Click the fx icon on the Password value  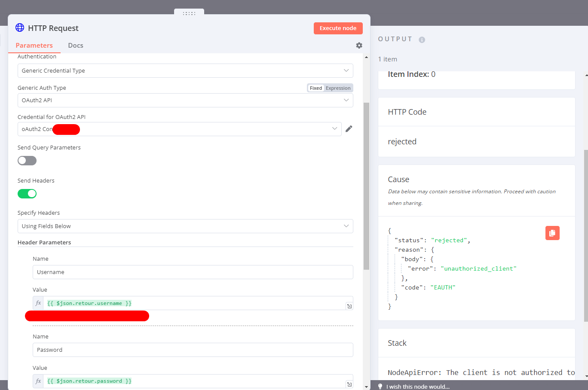(x=38, y=381)
